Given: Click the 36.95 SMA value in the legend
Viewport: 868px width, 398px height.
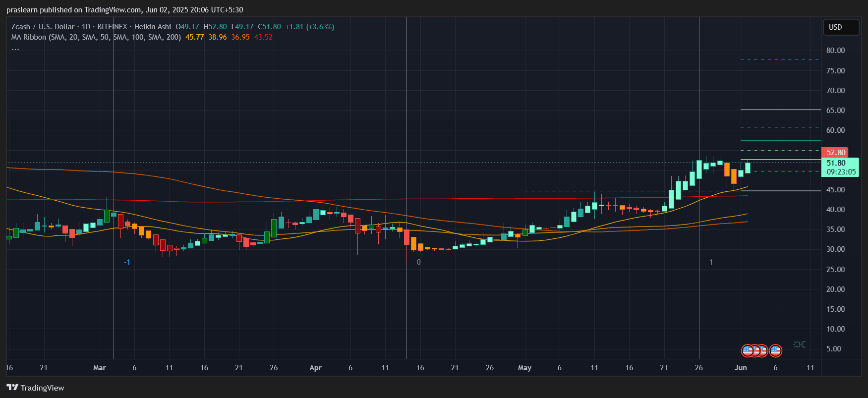Looking at the screenshot, I should click(x=240, y=37).
